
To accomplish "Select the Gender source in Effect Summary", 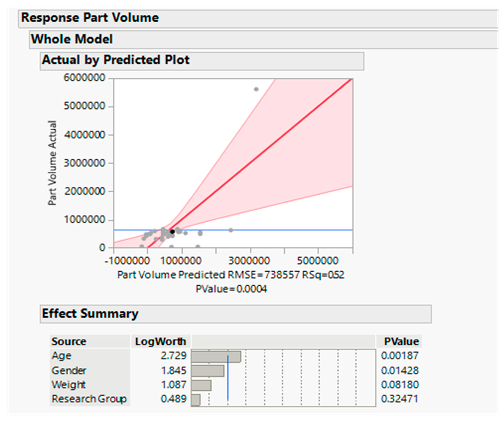I will point(69,371).
